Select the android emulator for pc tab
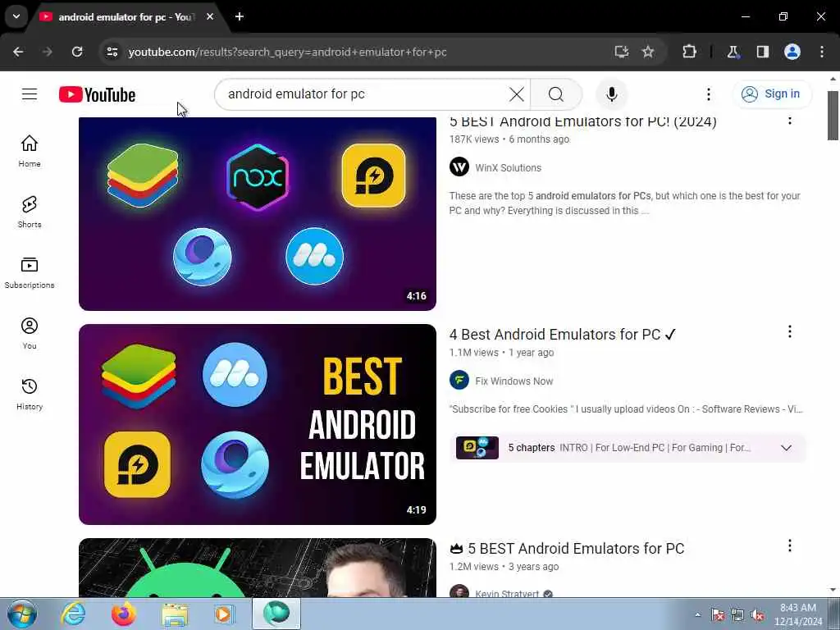Screen dimensions: 840x630 tap(126, 17)
